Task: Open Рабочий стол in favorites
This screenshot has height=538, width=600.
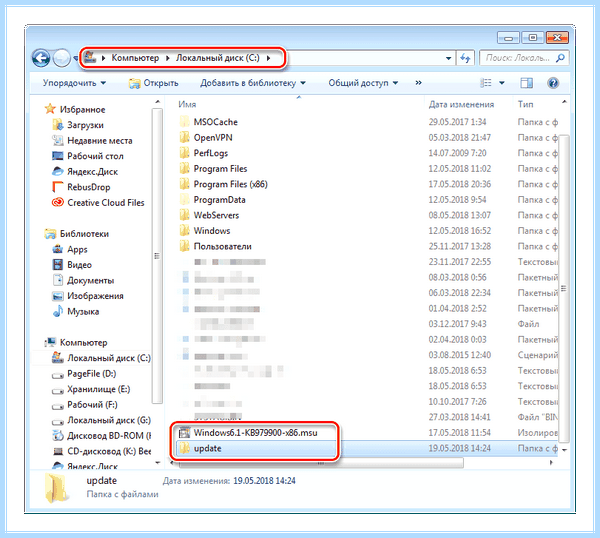Action: [95, 156]
